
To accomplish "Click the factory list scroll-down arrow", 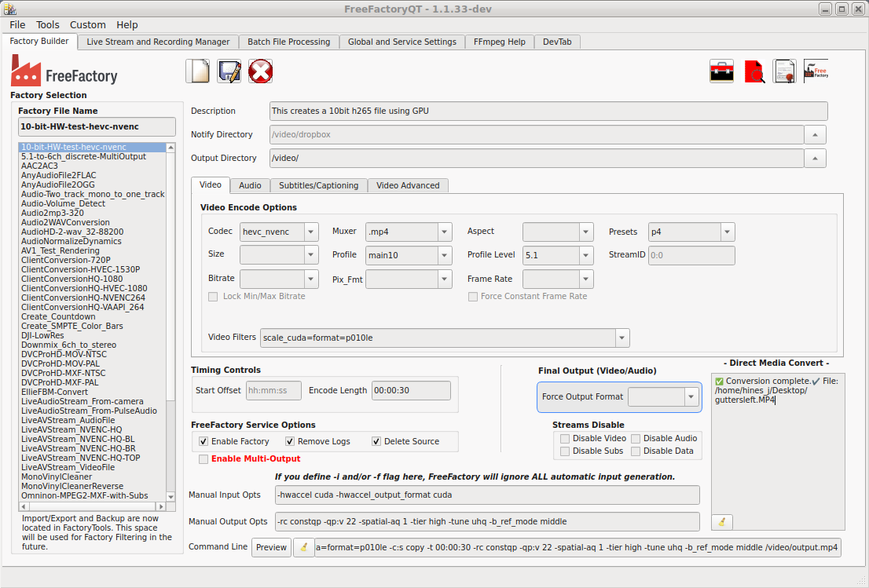I will (170, 497).
